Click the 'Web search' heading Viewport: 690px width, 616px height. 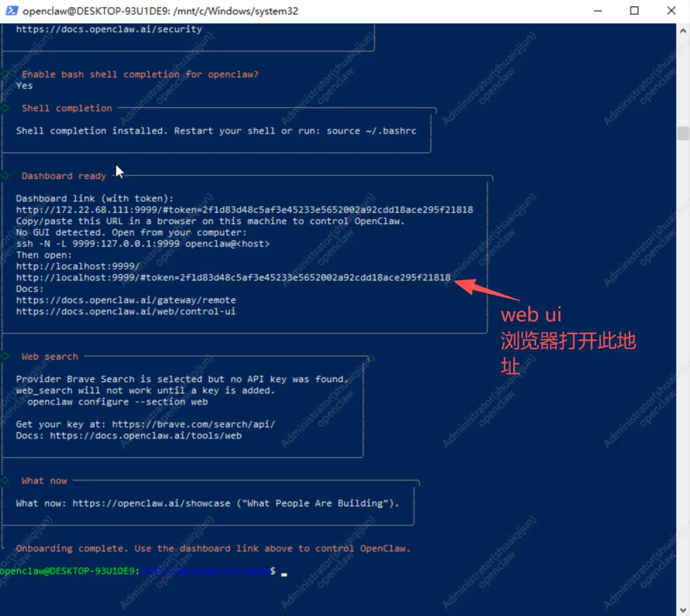(x=50, y=357)
